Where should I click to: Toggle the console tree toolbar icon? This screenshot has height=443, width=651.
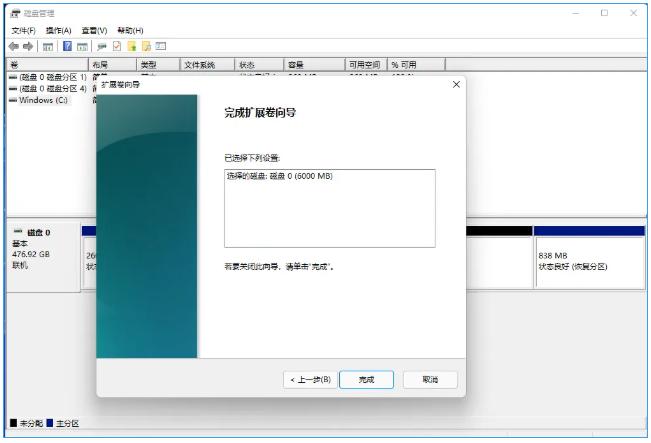[48, 47]
